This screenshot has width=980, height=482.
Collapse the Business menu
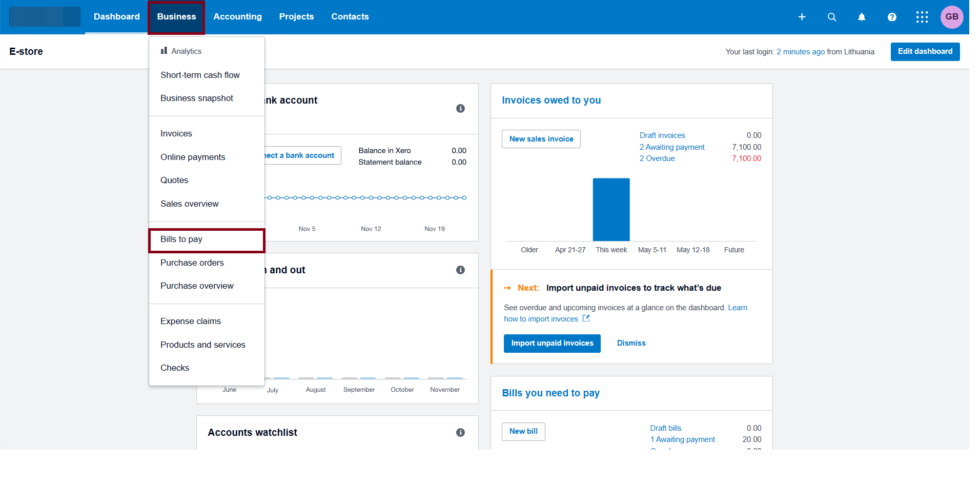[x=176, y=17]
